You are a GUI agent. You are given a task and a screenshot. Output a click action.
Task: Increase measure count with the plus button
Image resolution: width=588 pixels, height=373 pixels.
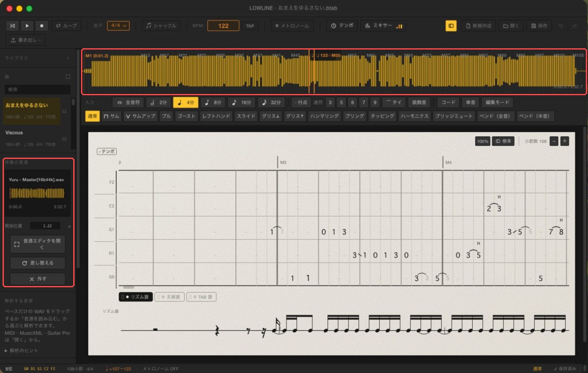click(565, 141)
